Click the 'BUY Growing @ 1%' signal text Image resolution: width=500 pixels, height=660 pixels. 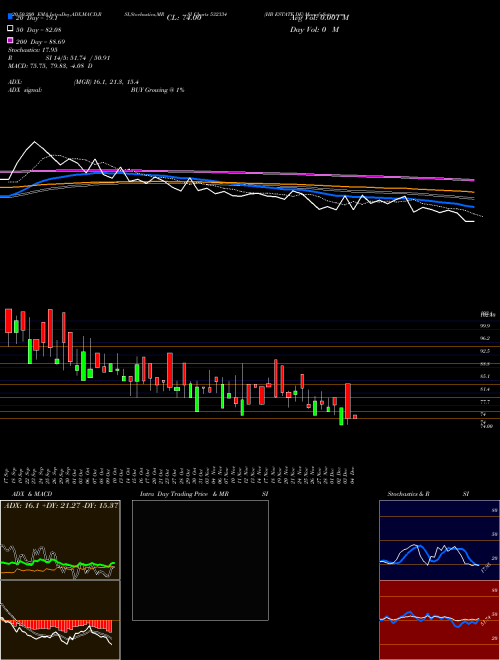pos(157,90)
